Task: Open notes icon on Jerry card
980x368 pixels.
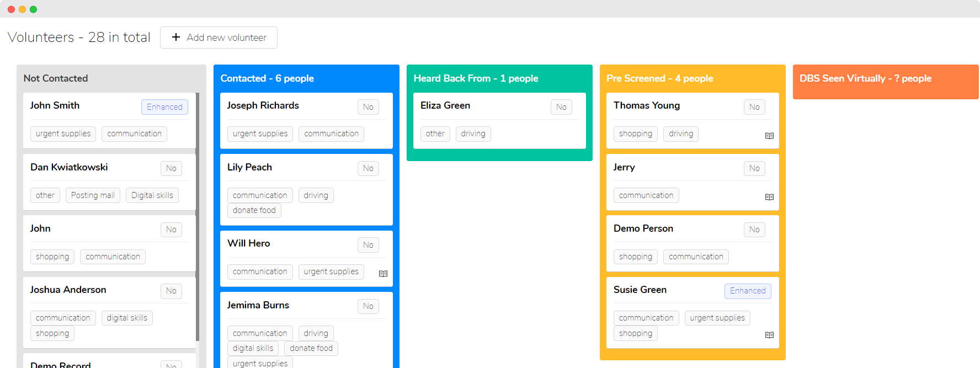Action: coord(769,197)
